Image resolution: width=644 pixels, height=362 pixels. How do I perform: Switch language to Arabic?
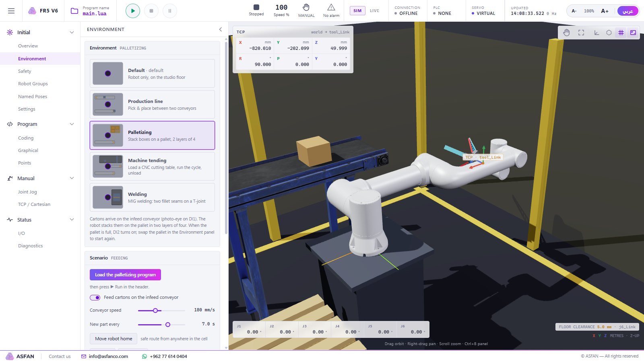(x=627, y=11)
